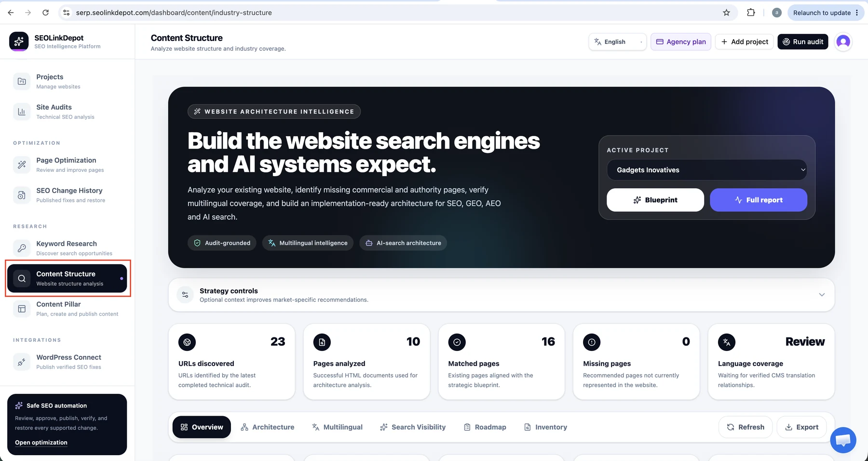868x461 pixels.
Task: Click the AI-search architecture badge
Action: (403, 243)
